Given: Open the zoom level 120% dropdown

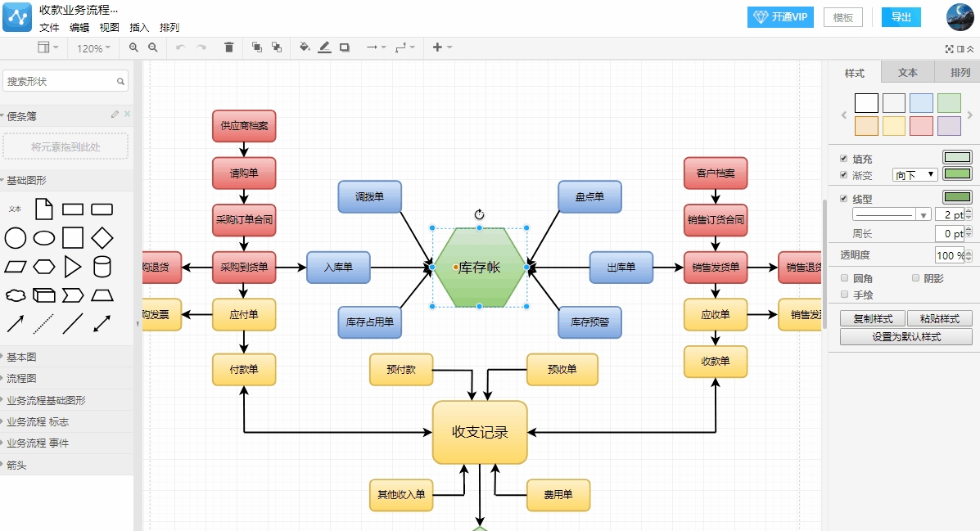Looking at the screenshot, I should (x=93, y=47).
